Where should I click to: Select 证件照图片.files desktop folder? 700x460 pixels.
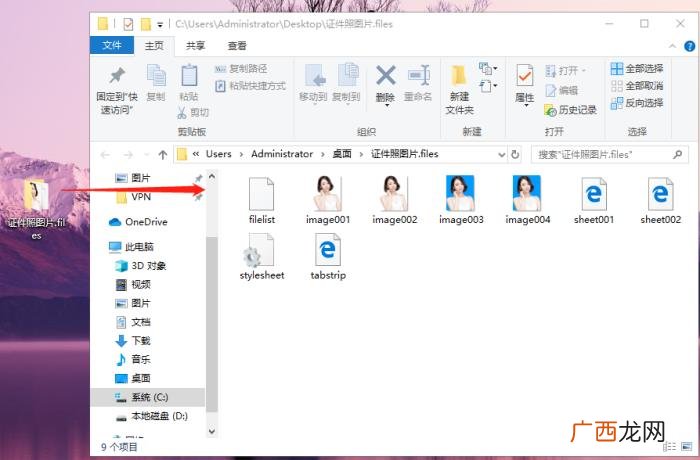click(36, 209)
